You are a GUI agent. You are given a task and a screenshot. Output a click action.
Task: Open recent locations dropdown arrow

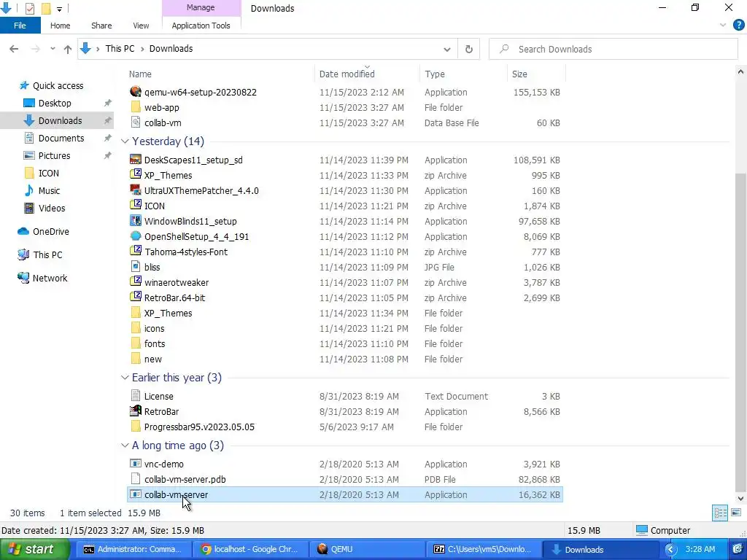(53, 49)
